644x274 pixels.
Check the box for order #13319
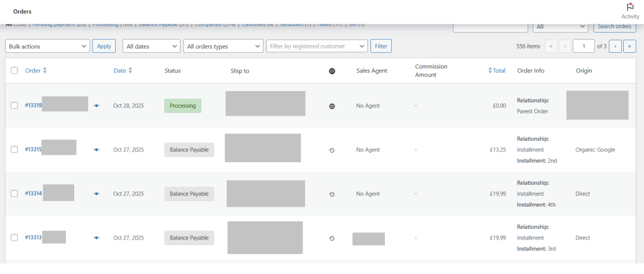pos(14,106)
